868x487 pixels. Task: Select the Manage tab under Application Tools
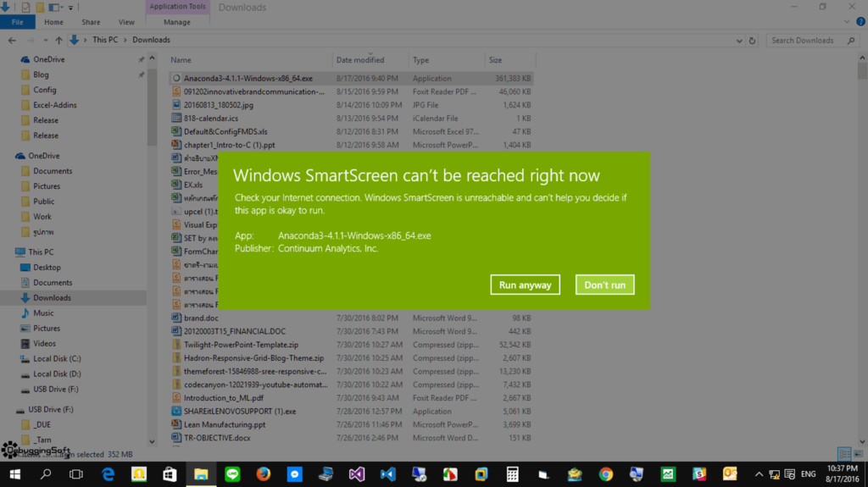[x=177, y=22]
